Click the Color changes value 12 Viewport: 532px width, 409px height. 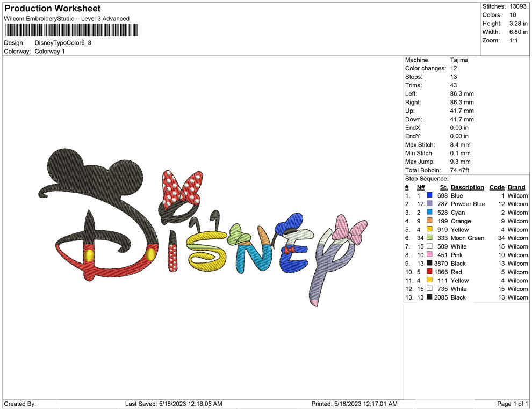(454, 68)
